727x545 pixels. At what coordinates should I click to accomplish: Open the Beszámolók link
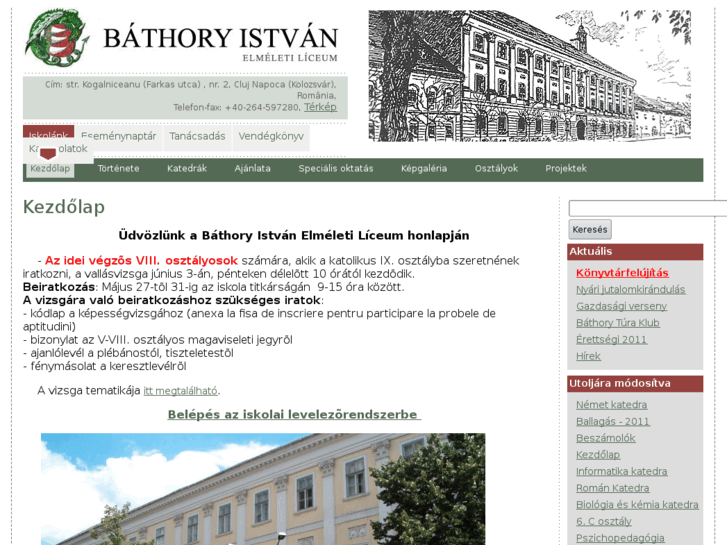(x=606, y=438)
